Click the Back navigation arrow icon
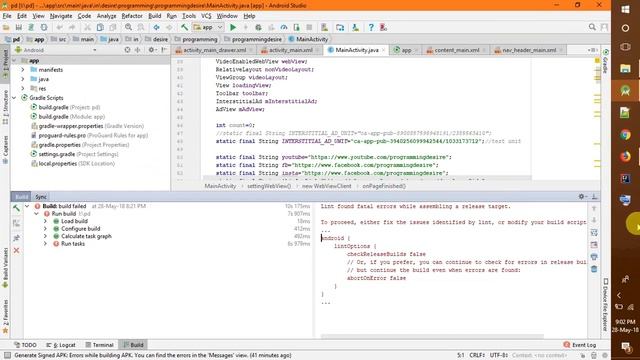Screen dimensions: 640x360 [x=156, y=27]
